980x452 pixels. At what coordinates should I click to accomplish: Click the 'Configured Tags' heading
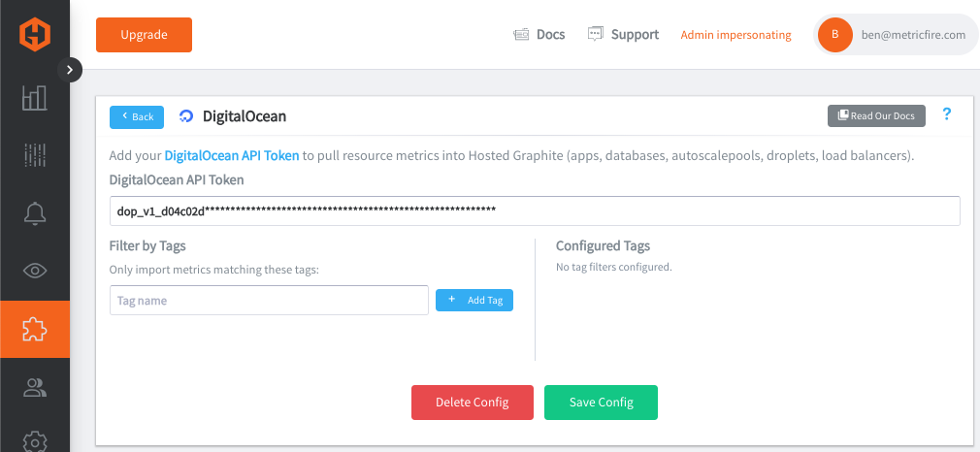604,246
